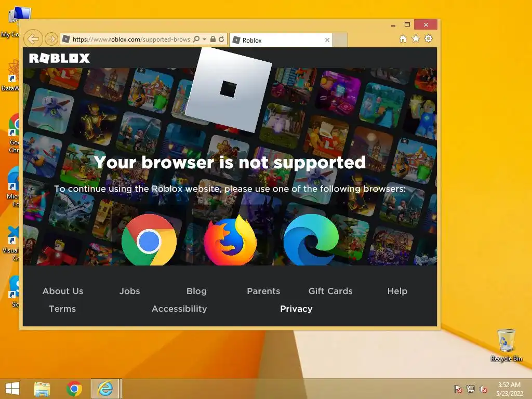Choose the Mozilla Firefox browser icon
This screenshot has height=399, width=532.
pyautogui.click(x=230, y=240)
